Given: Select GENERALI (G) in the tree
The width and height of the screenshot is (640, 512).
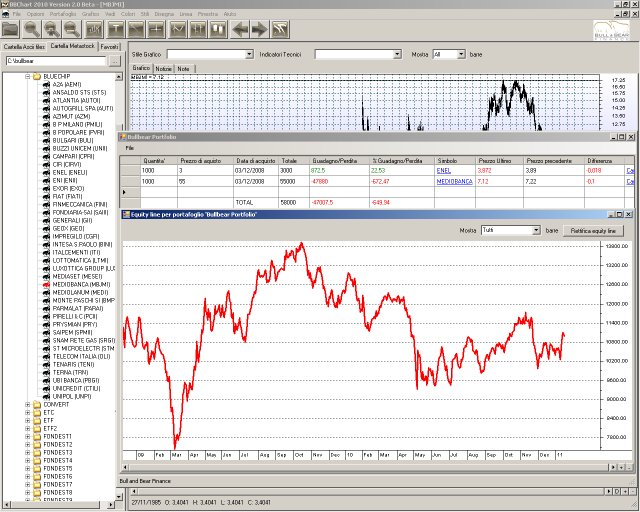Looking at the screenshot, I should 72,220.
